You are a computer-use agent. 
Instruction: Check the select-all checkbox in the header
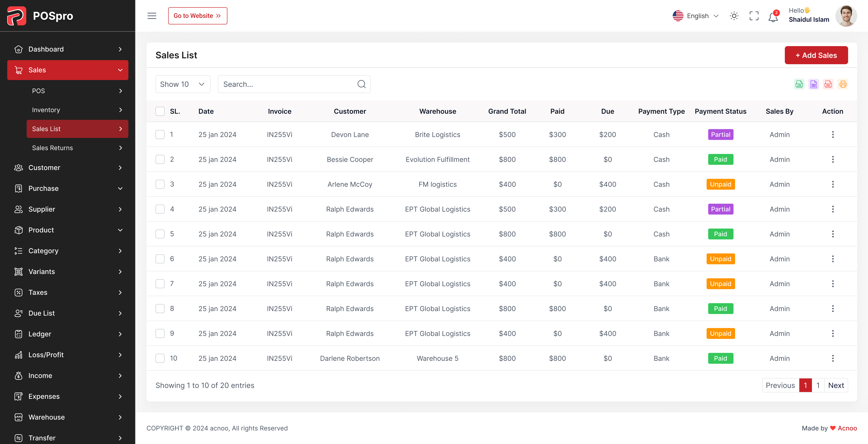[160, 111]
